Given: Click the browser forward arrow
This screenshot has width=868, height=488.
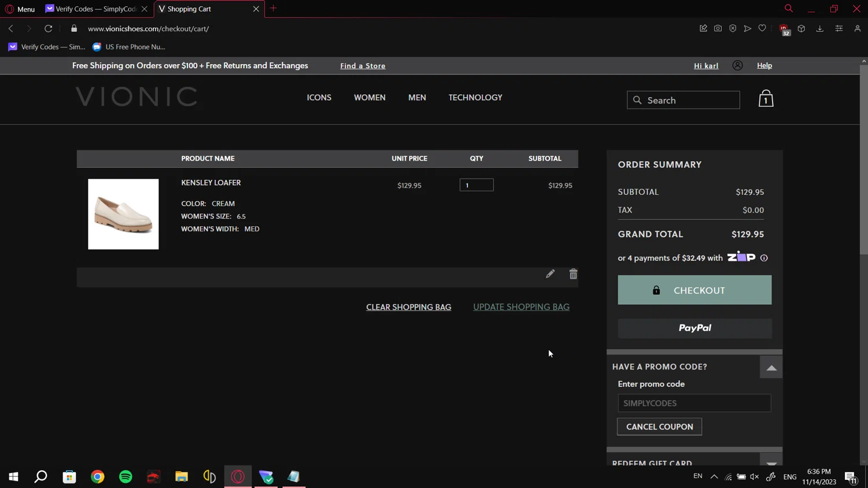Looking at the screenshot, I should [28, 28].
